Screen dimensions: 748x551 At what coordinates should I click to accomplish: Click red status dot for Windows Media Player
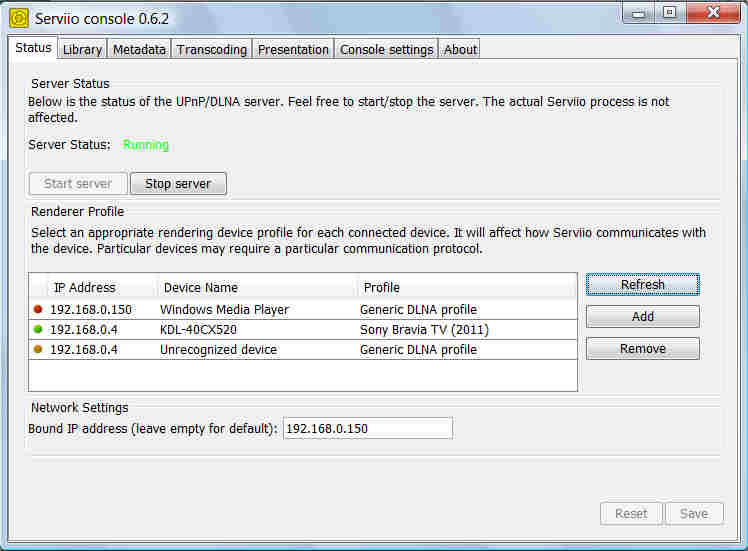tap(38, 310)
